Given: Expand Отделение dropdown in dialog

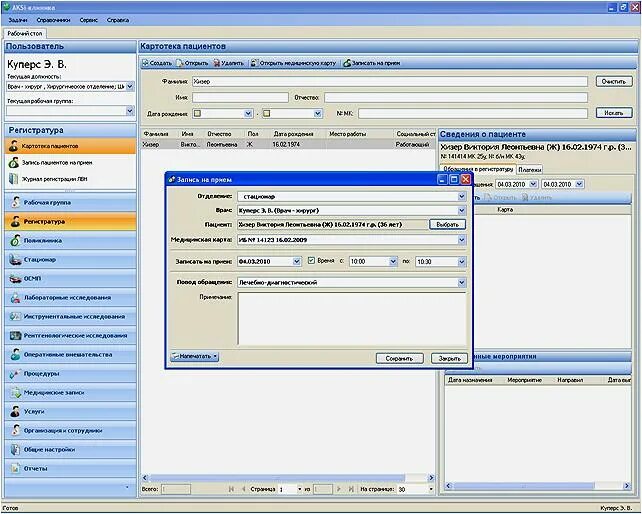Looking at the screenshot, I should 461,196.
